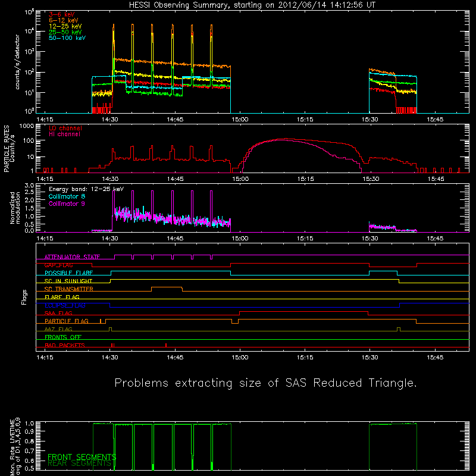This screenshot has width=476, height=476.
Task: Click the FRONT SEGMENTS legend label
Action: (x=82, y=457)
